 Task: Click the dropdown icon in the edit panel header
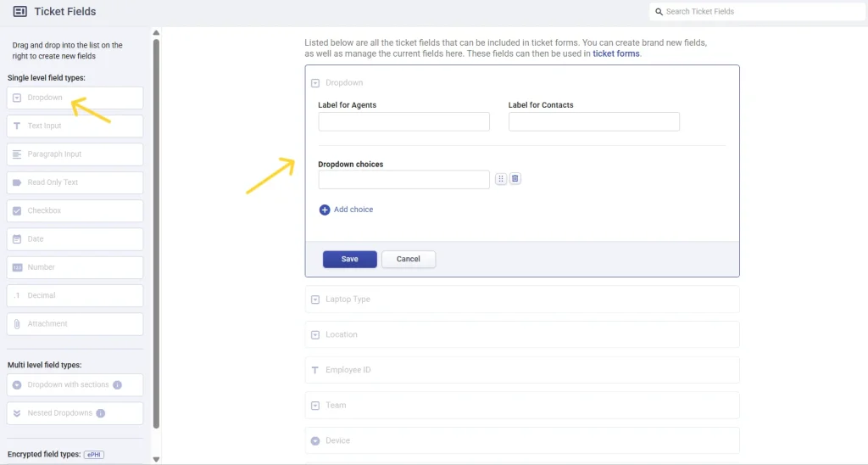[x=315, y=83]
